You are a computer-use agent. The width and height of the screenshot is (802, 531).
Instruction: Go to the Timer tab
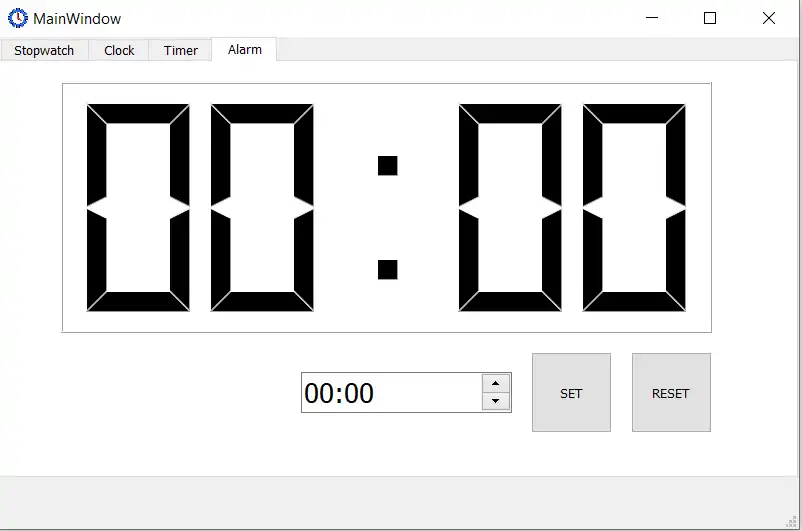click(x=181, y=51)
